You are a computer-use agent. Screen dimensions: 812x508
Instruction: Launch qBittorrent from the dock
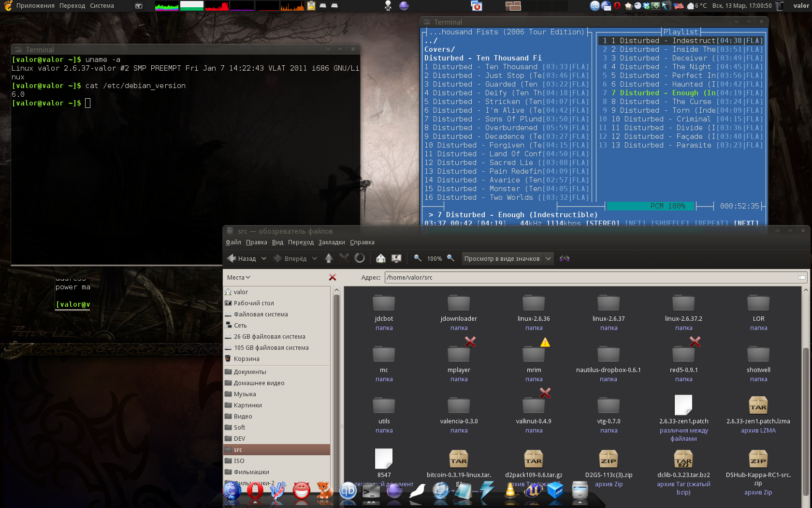pyautogui.click(x=348, y=491)
